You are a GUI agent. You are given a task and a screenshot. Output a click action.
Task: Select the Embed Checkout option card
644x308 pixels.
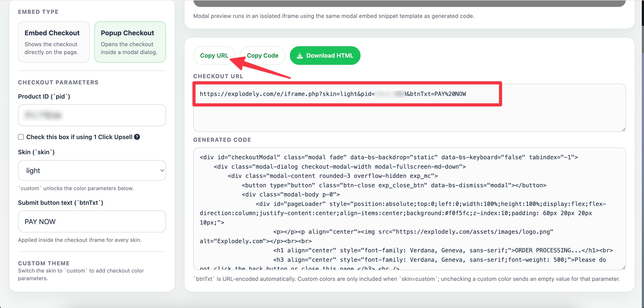click(x=54, y=42)
